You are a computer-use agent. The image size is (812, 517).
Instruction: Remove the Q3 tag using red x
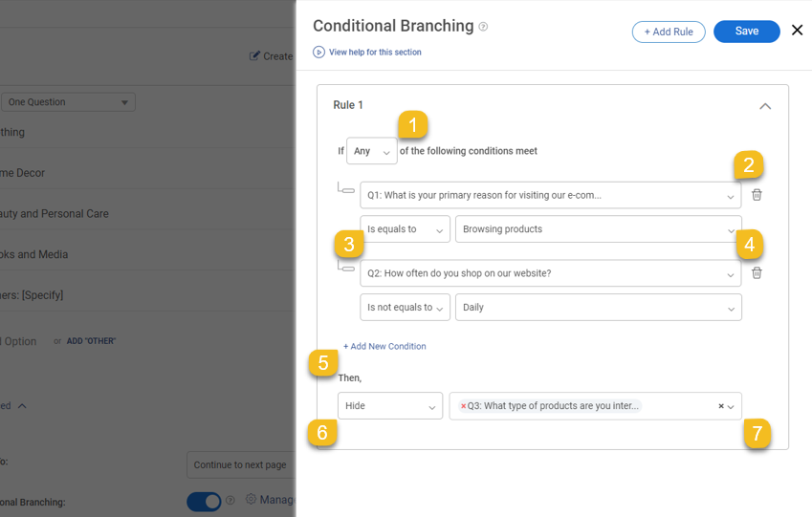(464, 406)
